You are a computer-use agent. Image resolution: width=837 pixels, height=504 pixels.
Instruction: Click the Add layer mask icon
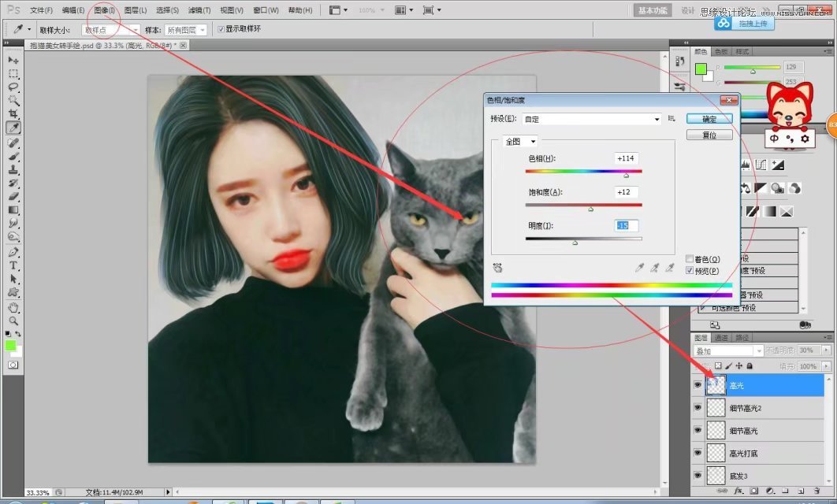point(754,491)
